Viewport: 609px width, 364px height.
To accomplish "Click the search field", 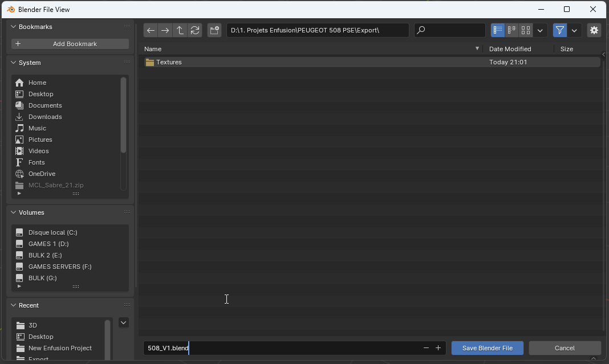I will click(450, 30).
